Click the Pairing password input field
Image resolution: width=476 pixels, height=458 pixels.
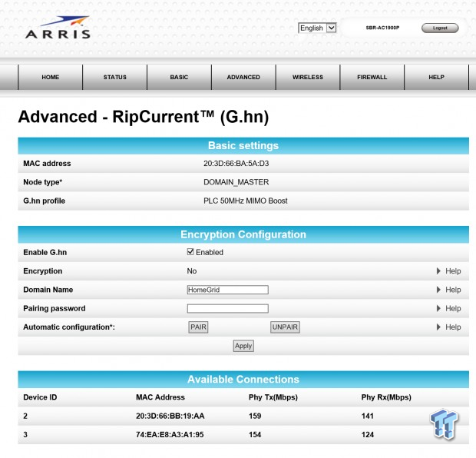pos(228,308)
